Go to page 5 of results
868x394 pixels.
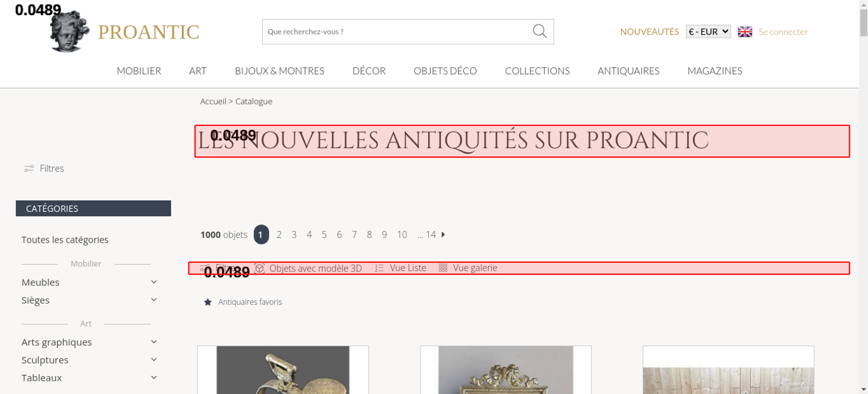pos(324,235)
